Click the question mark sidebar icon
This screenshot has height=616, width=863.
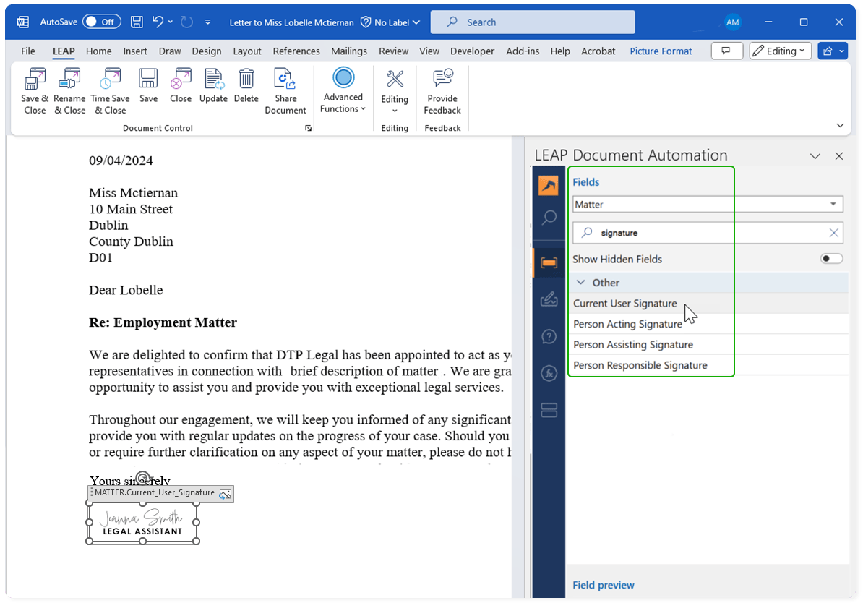pos(549,336)
